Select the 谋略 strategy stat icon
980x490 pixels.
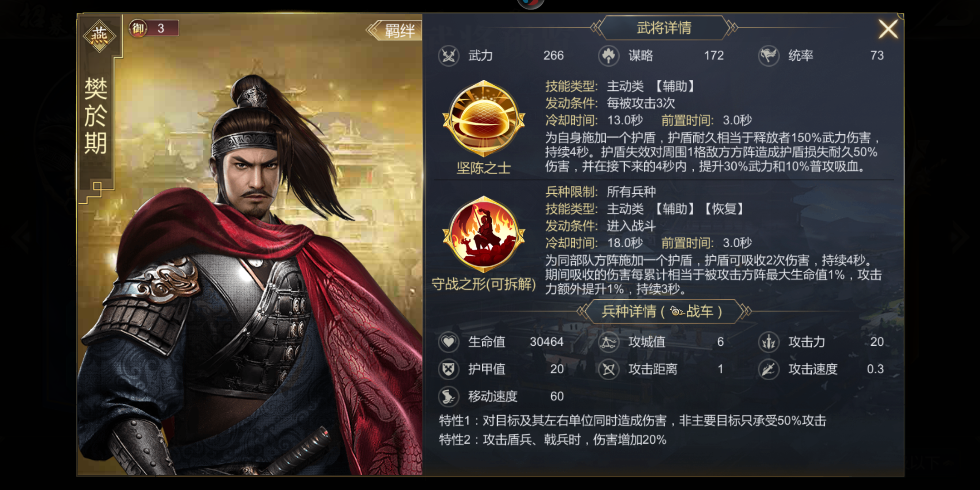[x=609, y=56]
